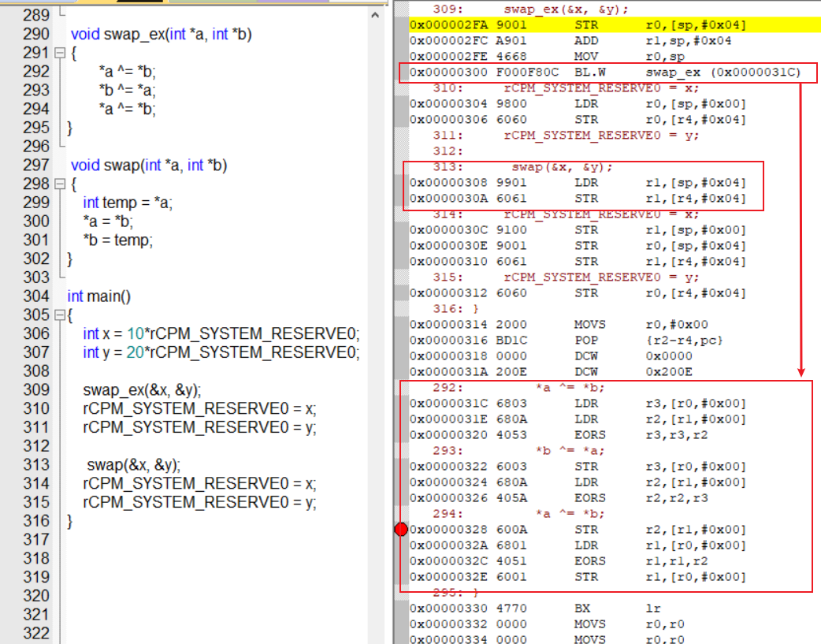821x644 pixels.
Task: Click the DCW 0x0000 row at 0x00000318
Action: click(x=615, y=356)
